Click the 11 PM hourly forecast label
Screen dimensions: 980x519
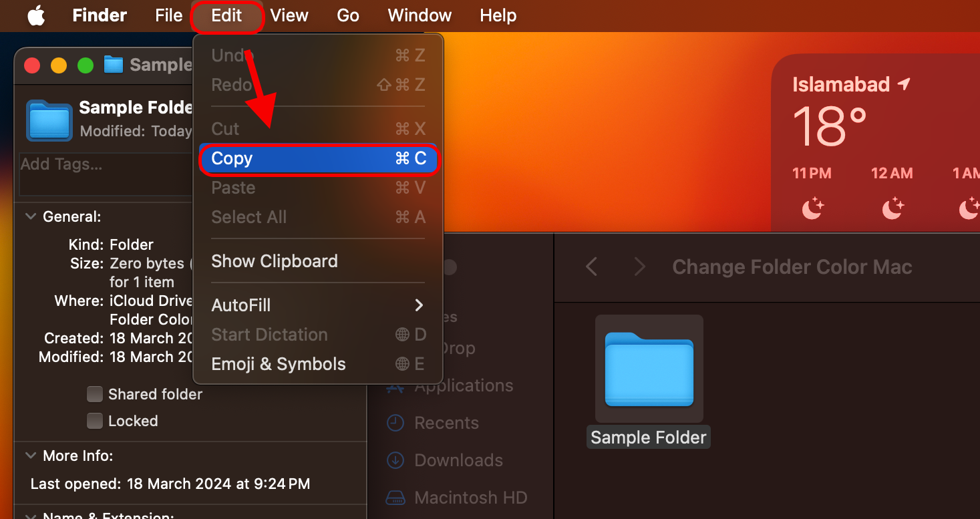point(812,174)
